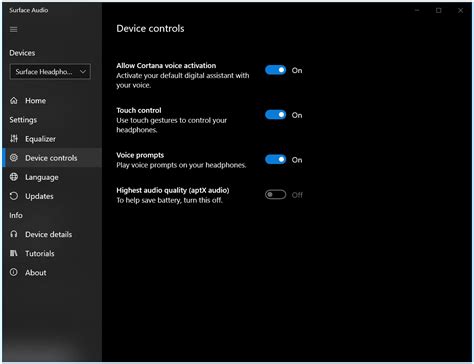474x364 pixels.
Task: Open the About label
Action: pyautogui.click(x=36, y=273)
